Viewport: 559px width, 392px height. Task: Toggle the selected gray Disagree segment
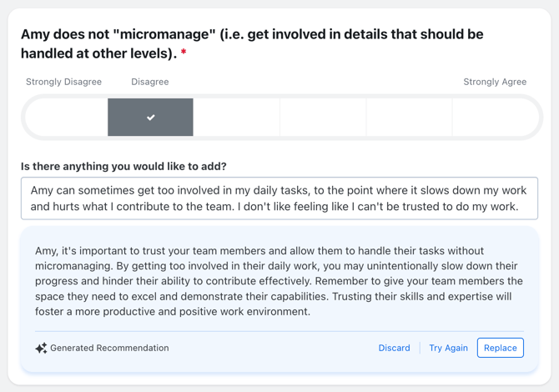[150, 118]
